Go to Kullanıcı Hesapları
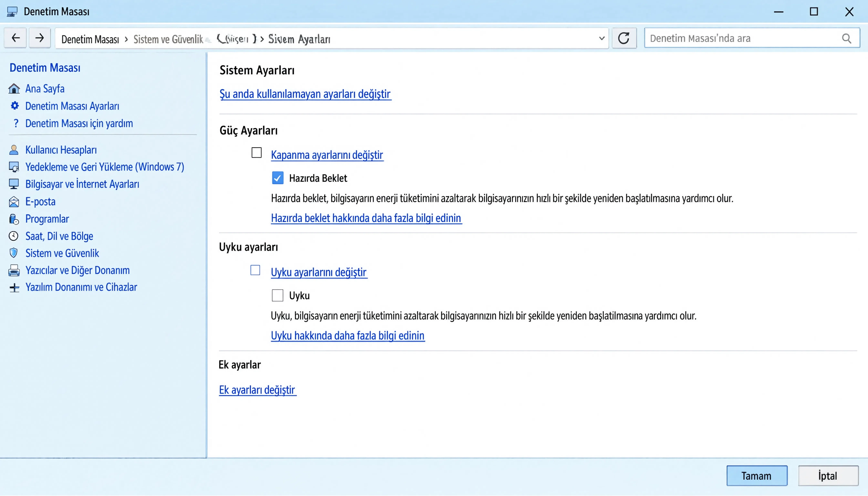 61,150
